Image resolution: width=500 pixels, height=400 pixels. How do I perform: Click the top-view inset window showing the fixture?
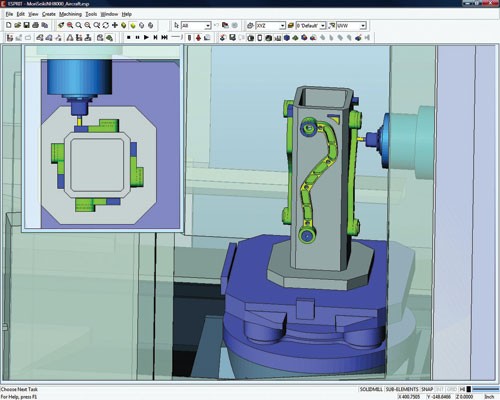[x=102, y=138]
